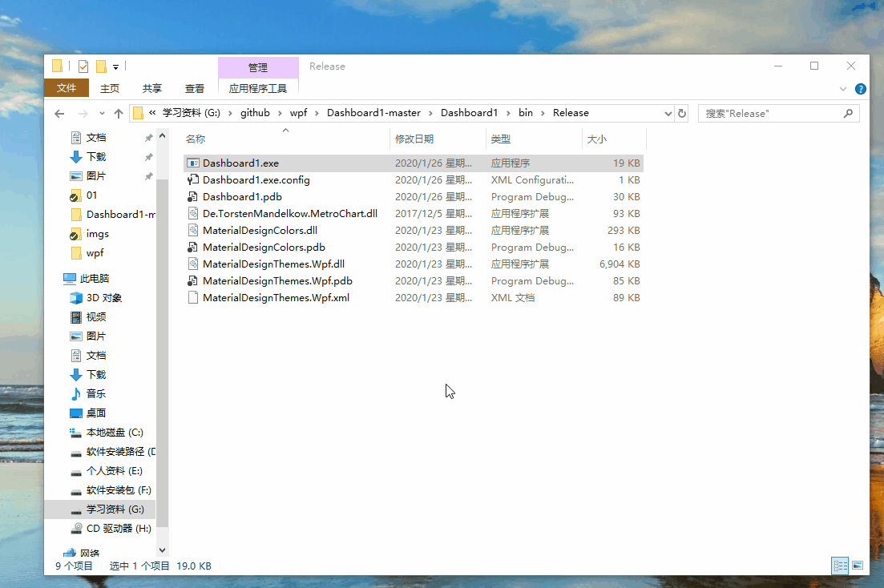Open the 音乐 folder icon
Screen dimensions: 884x588
pyautogui.click(x=76, y=393)
